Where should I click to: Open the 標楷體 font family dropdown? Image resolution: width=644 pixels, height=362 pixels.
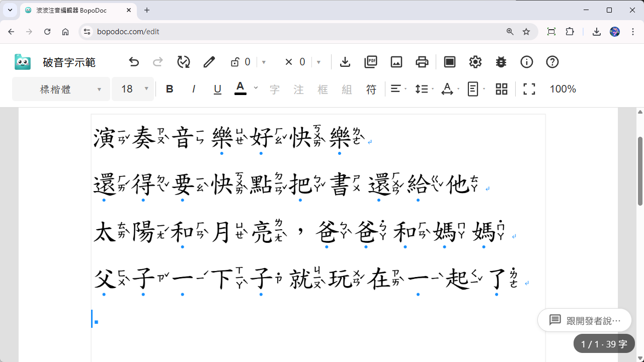[60, 89]
